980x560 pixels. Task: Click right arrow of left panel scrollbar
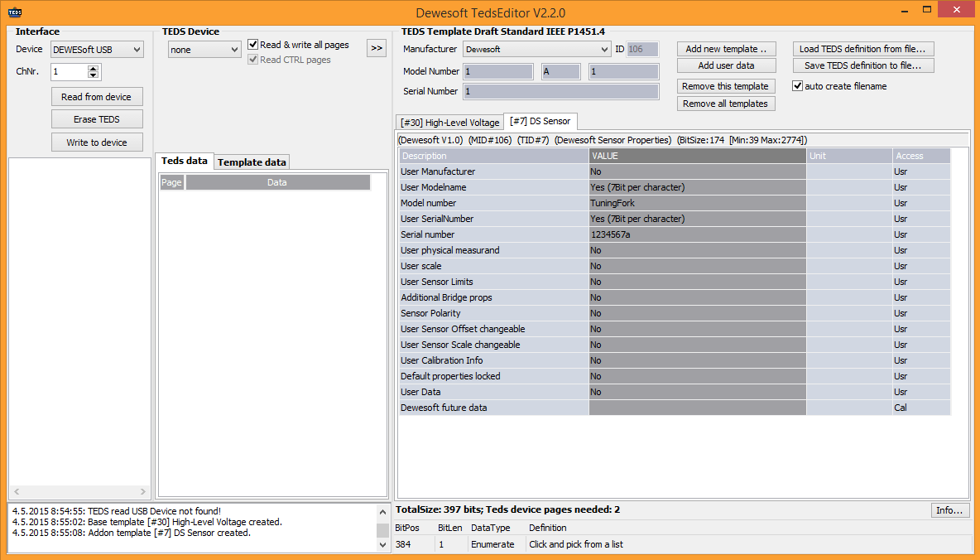pyautogui.click(x=142, y=492)
